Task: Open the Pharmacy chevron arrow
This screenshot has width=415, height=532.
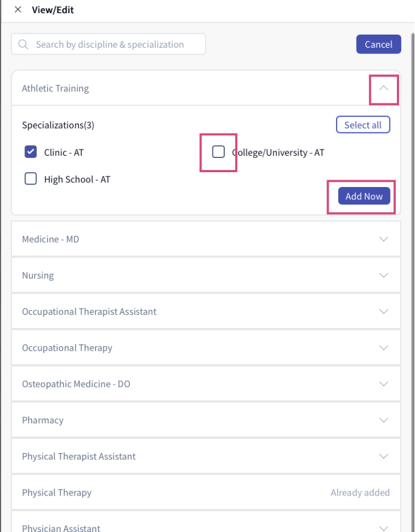Action: coord(384,420)
